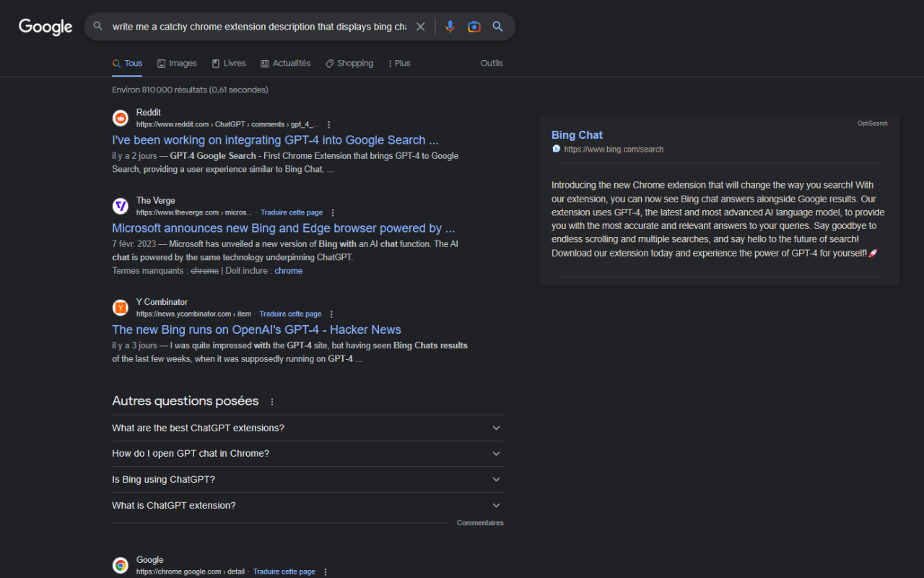924x578 pixels.
Task: Open three-dot menu for The Verge result
Action: click(x=333, y=212)
